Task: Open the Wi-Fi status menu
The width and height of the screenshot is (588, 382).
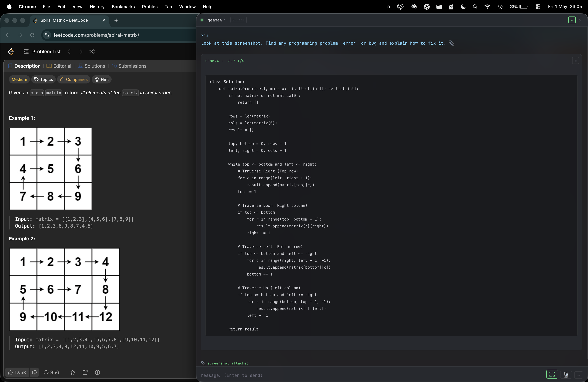Action: pyautogui.click(x=487, y=7)
